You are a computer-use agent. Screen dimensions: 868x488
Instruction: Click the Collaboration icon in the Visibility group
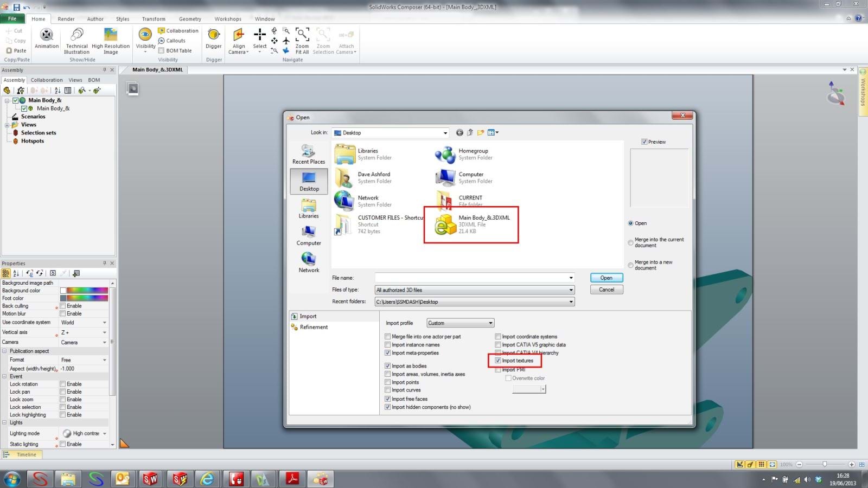[162, 30]
